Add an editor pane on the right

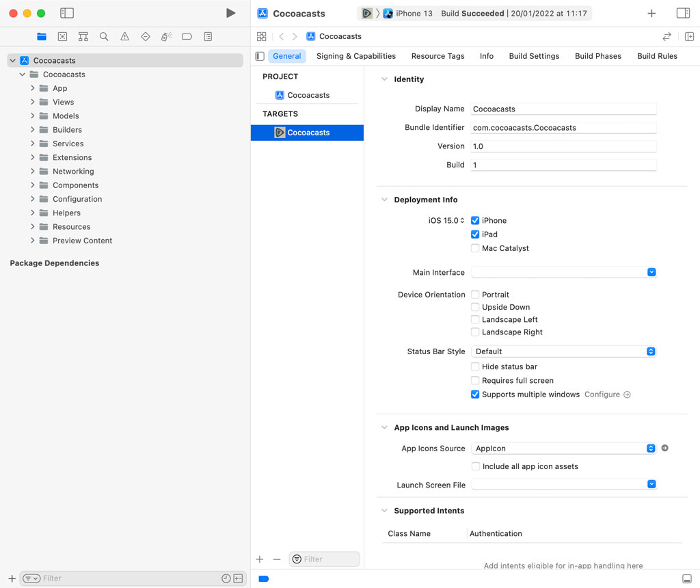[689, 37]
